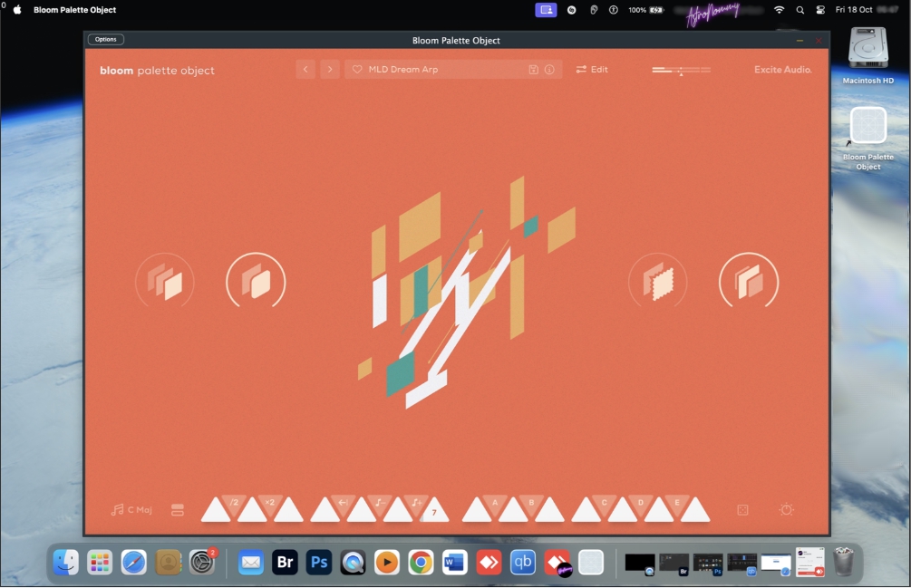The height and width of the screenshot is (588, 911).
Task: Open Bloom Palette Object app menu
Action: click(x=74, y=10)
